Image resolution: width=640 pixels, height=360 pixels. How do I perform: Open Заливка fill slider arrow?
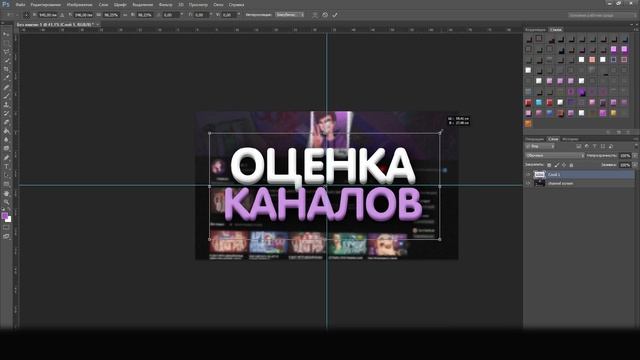pos(635,165)
